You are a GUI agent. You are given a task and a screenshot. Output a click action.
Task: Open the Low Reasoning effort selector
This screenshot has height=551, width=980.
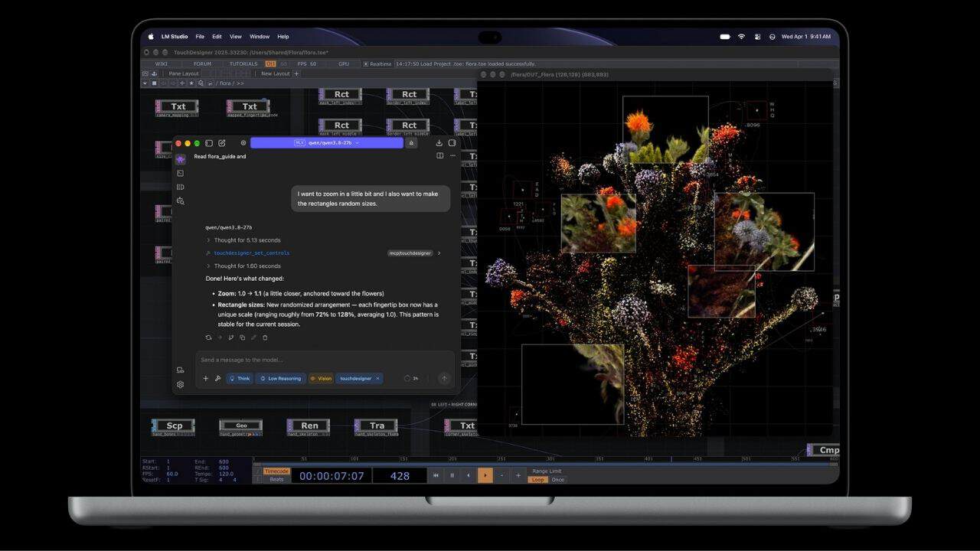point(281,378)
